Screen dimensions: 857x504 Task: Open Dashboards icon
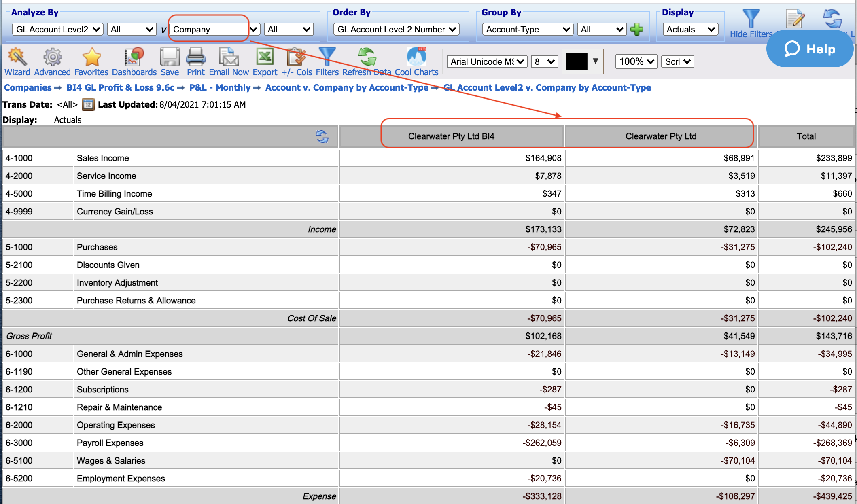tap(134, 61)
